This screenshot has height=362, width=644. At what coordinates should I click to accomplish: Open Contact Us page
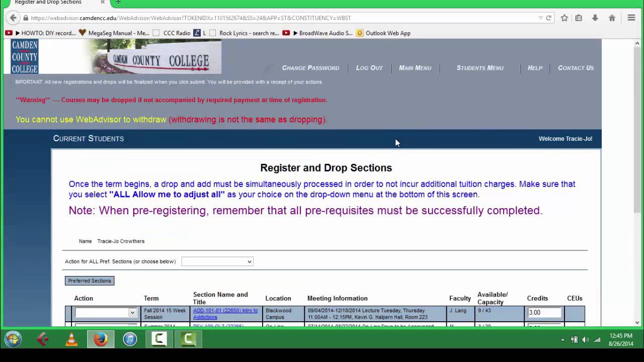tap(576, 68)
